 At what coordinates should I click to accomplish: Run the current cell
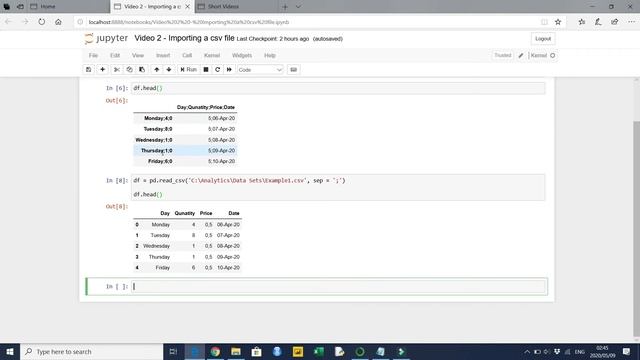tap(189, 70)
